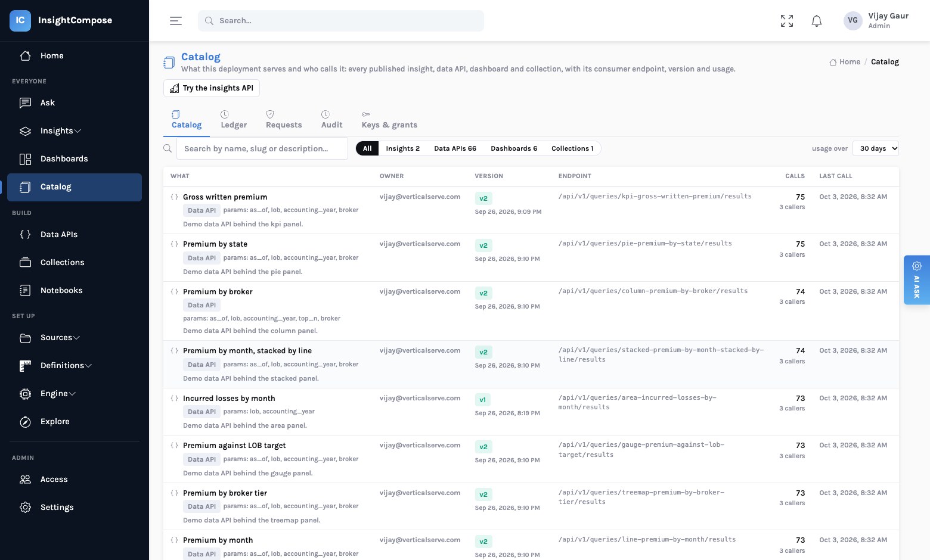Switch to the Ledger tab
The width and height of the screenshot is (930, 560).
coord(234,120)
